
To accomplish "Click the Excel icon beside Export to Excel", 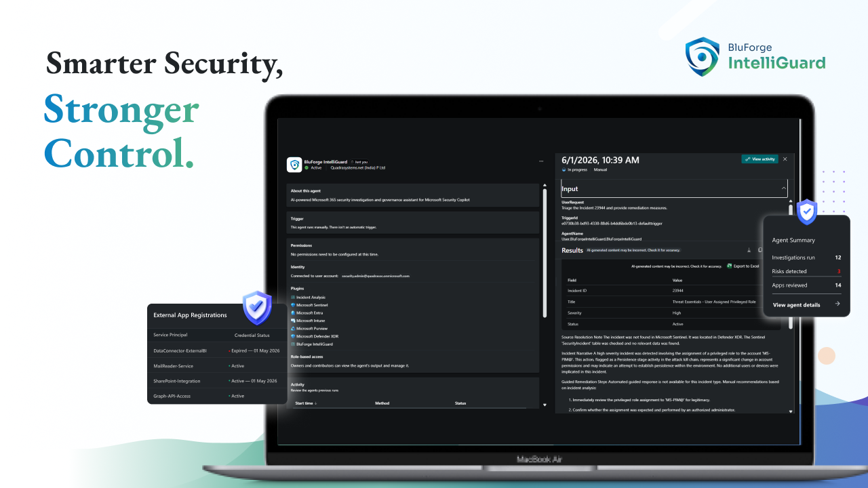I will tap(730, 266).
